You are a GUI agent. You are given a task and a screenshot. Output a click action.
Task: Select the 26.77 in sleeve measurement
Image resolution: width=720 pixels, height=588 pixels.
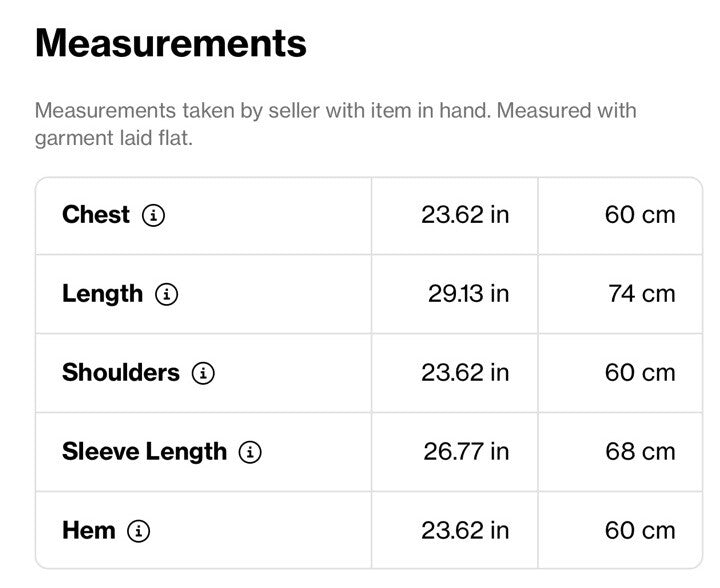(466, 452)
